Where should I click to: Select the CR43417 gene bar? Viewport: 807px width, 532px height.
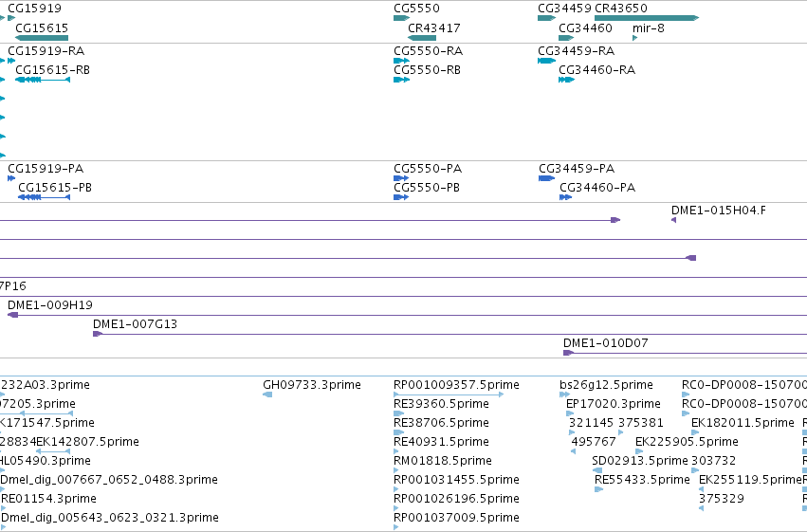click(x=422, y=38)
